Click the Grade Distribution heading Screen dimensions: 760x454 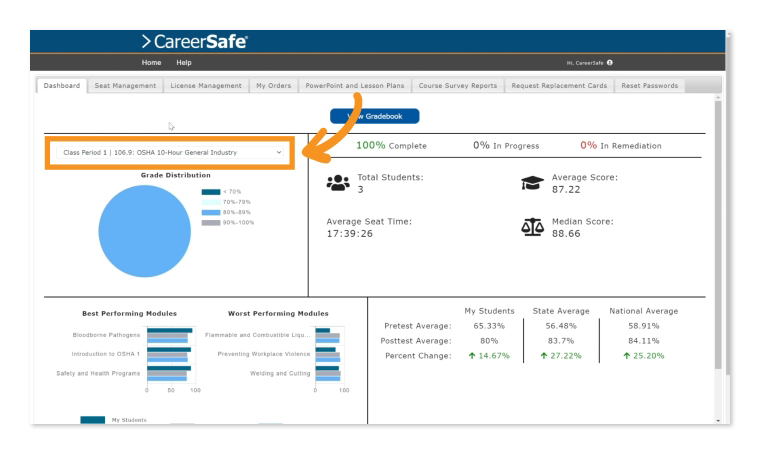175,175
